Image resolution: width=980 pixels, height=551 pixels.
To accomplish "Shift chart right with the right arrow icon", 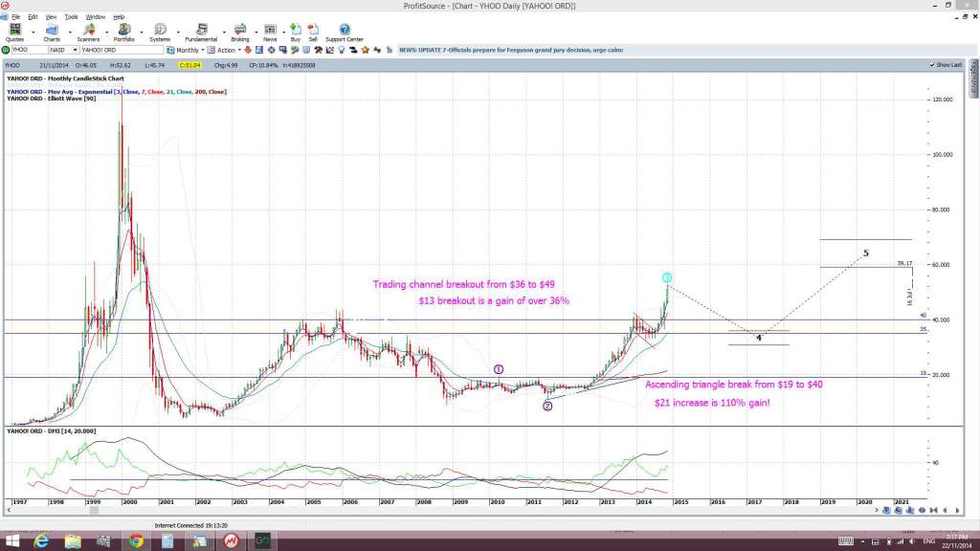I will point(957,511).
